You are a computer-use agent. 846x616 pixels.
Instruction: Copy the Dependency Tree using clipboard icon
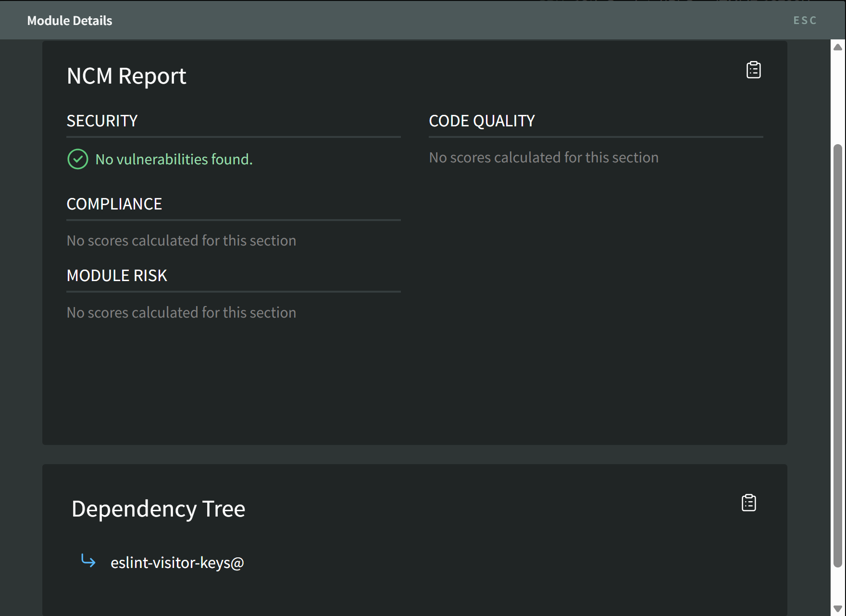(x=748, y=503)
